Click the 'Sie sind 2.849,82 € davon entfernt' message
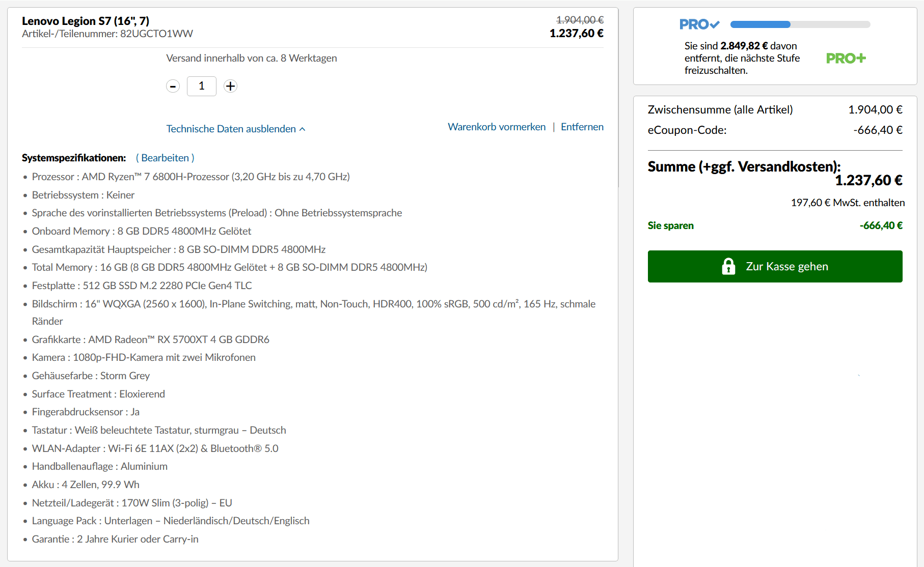 pyautogui.click(x=742, y=58)
